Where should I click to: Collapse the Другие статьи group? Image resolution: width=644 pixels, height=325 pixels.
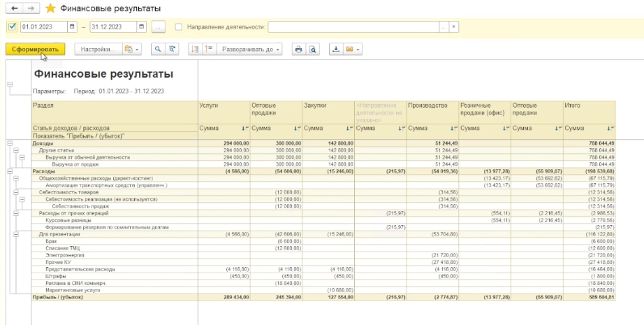pyautogui.click(x=16, y=150)
